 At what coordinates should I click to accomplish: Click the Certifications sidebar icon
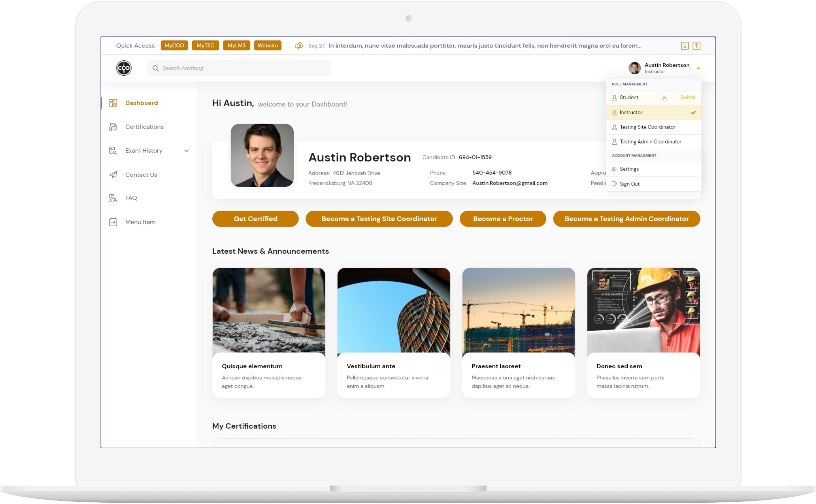pos(113,127)
